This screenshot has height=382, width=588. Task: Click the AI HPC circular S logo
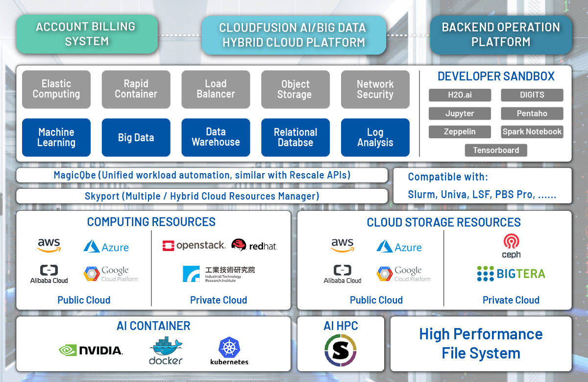341,351
